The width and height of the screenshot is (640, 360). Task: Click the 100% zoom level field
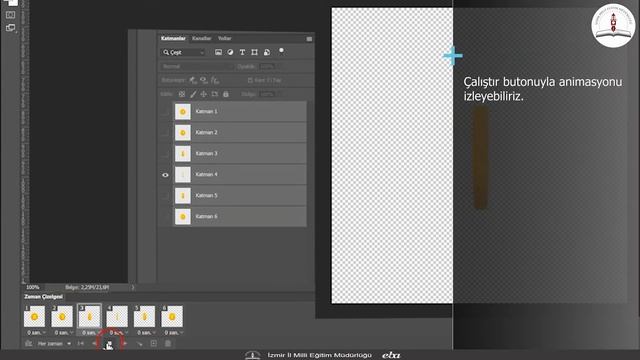click(x=33, y=287)
